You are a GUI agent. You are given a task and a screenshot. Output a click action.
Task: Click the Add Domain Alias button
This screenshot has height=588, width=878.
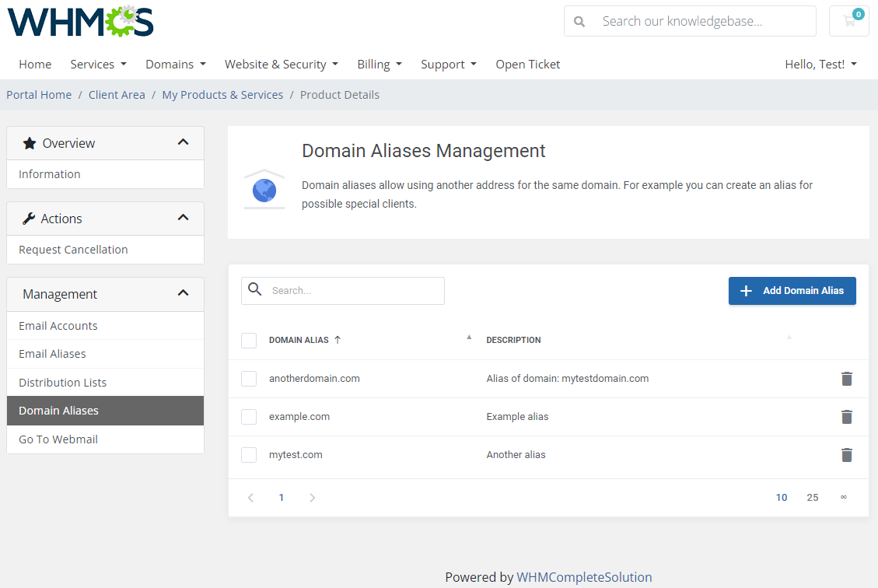(792, 290)
